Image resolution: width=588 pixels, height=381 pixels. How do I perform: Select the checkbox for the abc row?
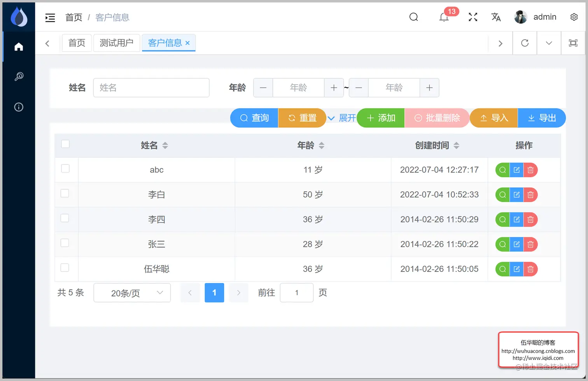pyautogui.click(x=65, y=168)
